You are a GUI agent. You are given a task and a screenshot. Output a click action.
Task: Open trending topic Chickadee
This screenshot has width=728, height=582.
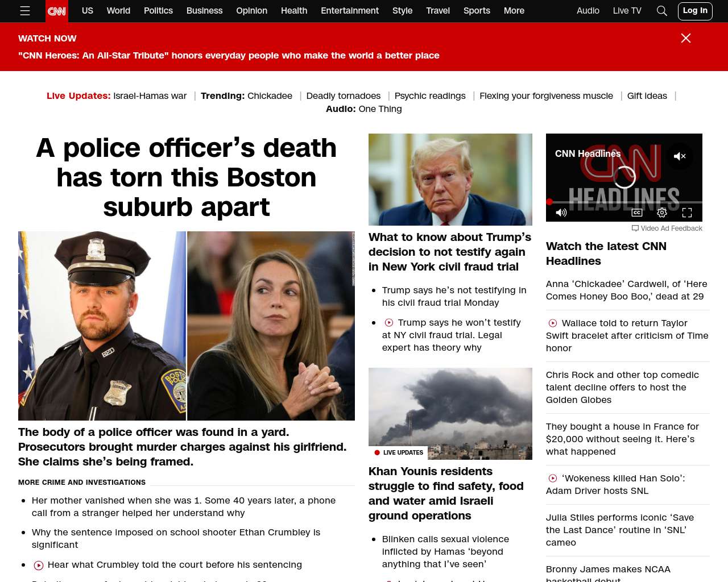click(x=270, y=95)
